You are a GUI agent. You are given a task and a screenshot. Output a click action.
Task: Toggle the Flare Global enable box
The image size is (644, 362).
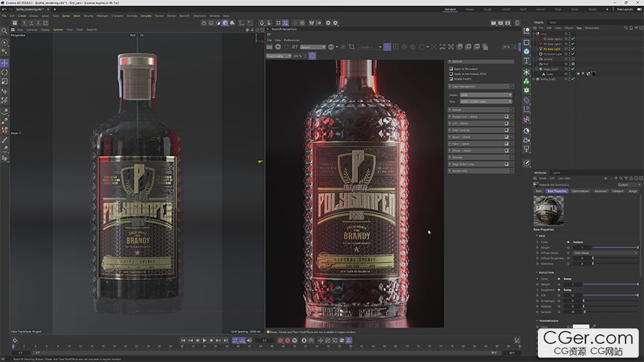506,143
